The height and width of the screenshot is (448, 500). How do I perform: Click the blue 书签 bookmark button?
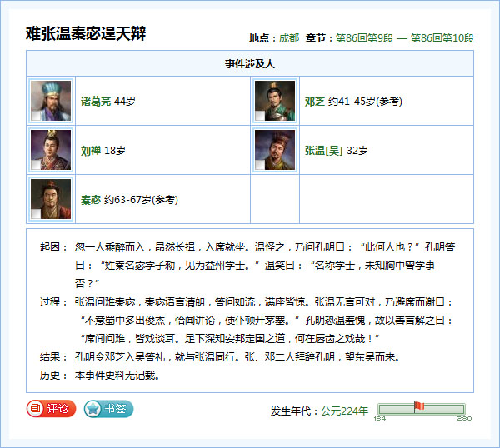[108, 409]
